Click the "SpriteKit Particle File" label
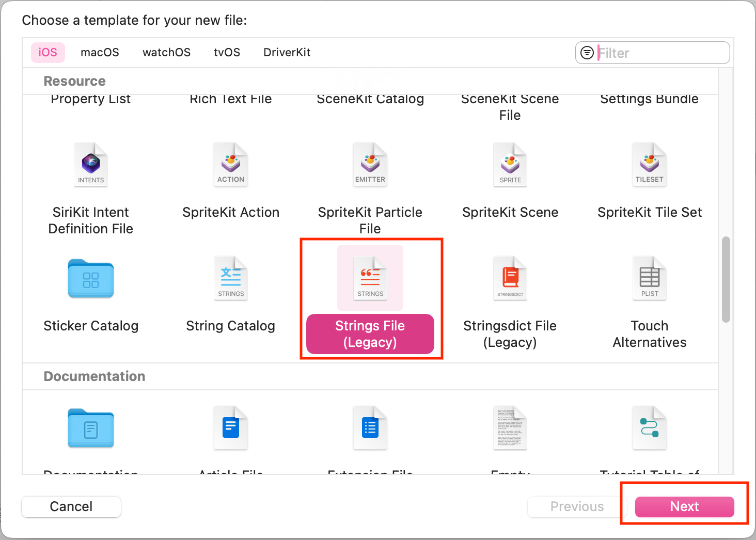 coord(370,220)
